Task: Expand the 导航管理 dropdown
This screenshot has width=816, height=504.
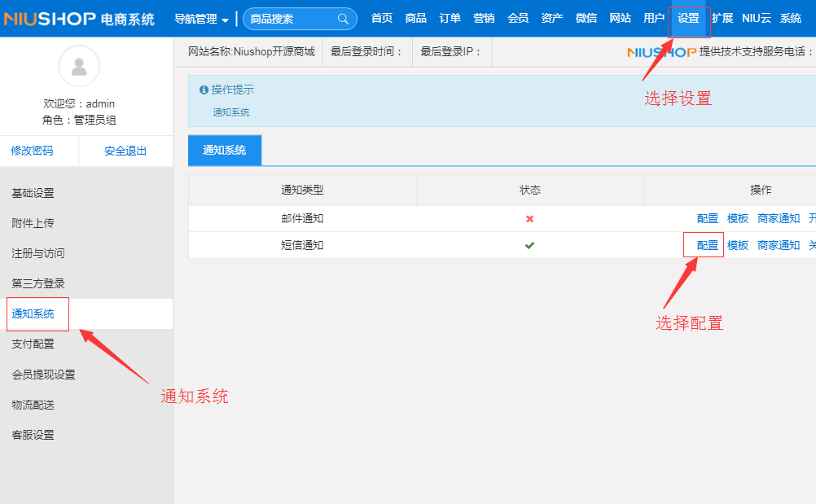Action: pyautogui.click(x=201, y=19)
